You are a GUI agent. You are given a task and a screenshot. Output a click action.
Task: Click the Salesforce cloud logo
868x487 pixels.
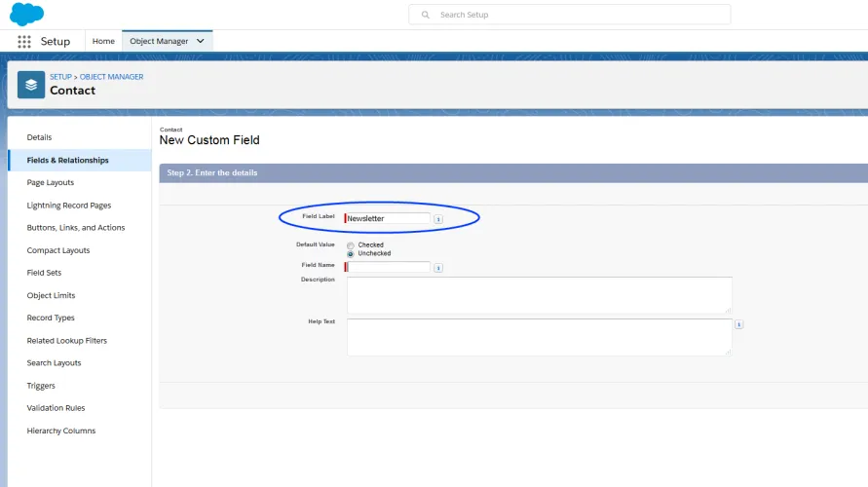pyautogui.click(x=26, y=15)
